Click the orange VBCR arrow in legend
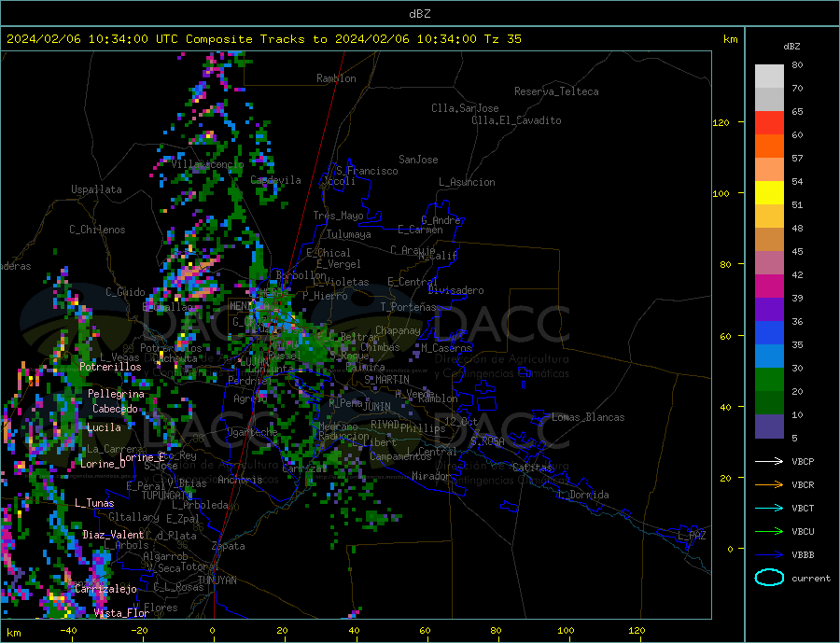840x643 pixels. click(769, 485)
